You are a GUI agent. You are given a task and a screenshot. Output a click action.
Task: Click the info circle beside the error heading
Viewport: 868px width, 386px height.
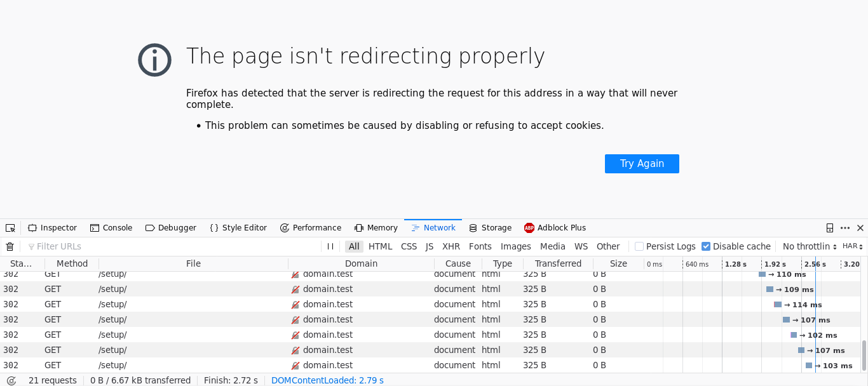154,60
